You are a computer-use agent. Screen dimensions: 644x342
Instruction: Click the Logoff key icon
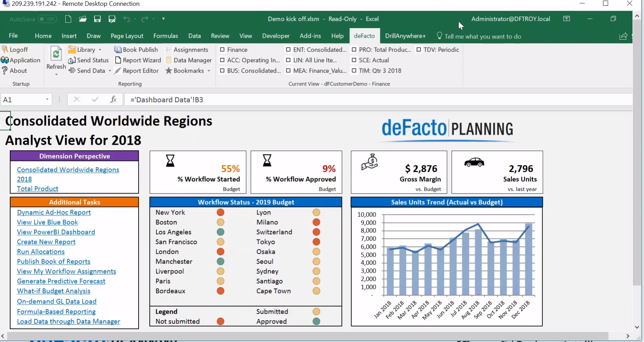coord(5,49)
